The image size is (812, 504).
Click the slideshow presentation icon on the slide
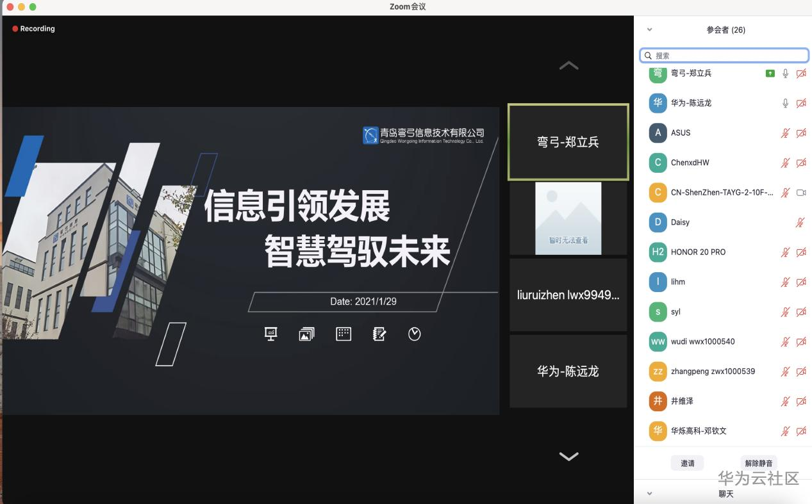271,334
